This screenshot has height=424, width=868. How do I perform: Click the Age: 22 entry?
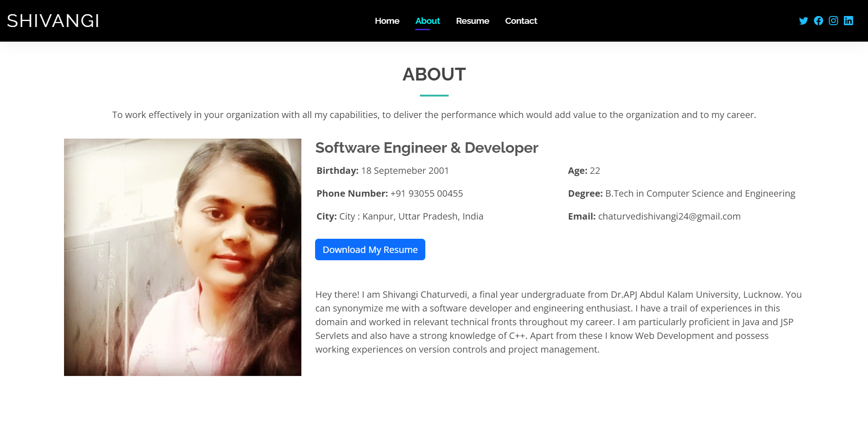pos(584,171)
